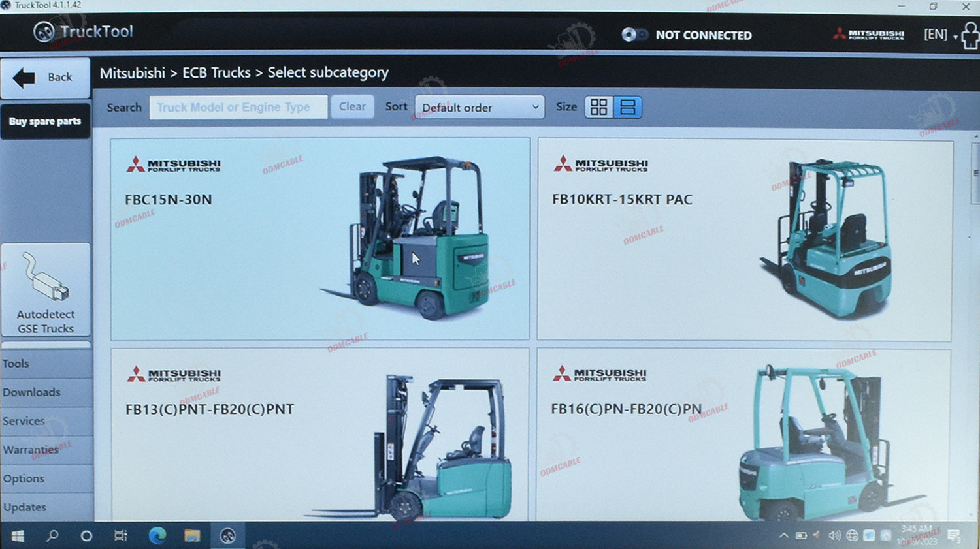
Task: Select the FB10KRT-15KRT PAC truck card
Action: pos(744,240)
